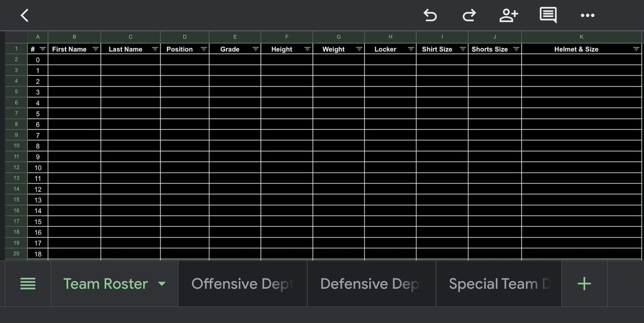The image size is (644, 323).
Task: Select row 1 header
Action: tap(16, 49)
